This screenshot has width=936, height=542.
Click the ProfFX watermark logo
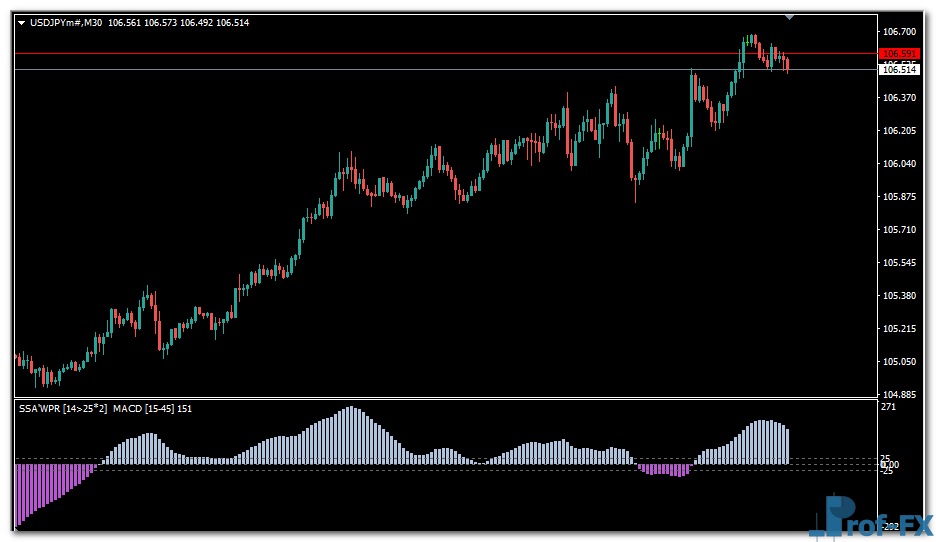871,518
